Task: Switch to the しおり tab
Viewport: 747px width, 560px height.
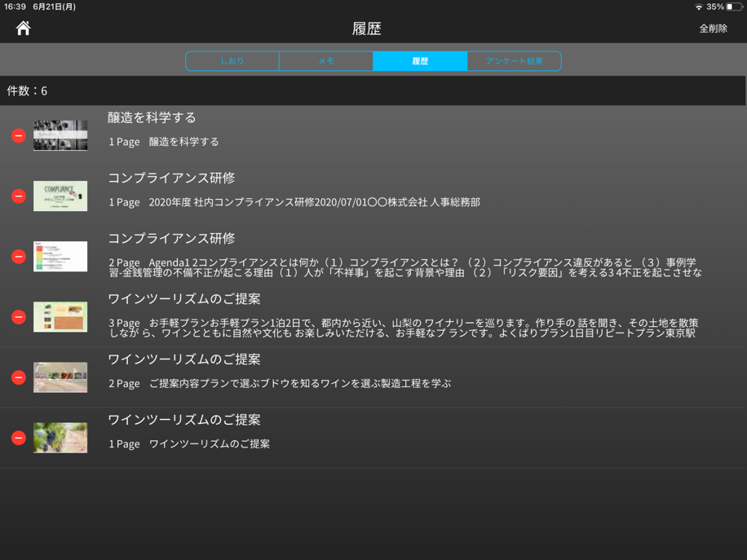Action: point(232,61)
